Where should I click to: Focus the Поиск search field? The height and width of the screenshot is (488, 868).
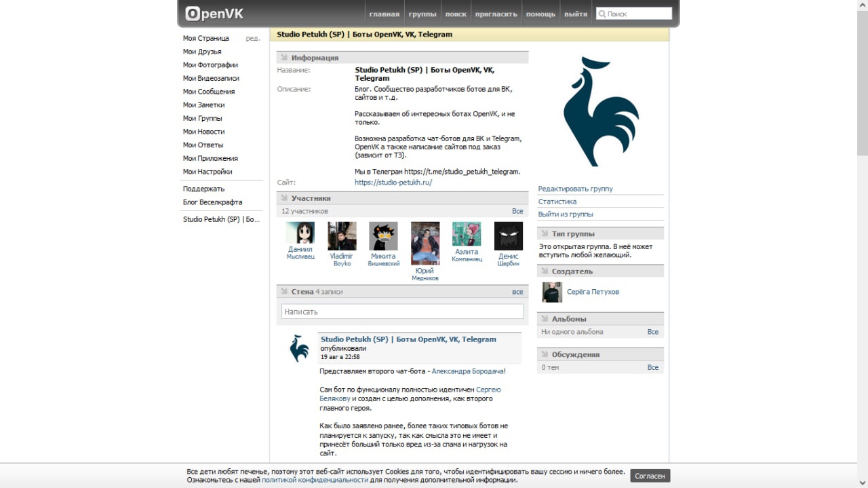(x=634, y=14)
